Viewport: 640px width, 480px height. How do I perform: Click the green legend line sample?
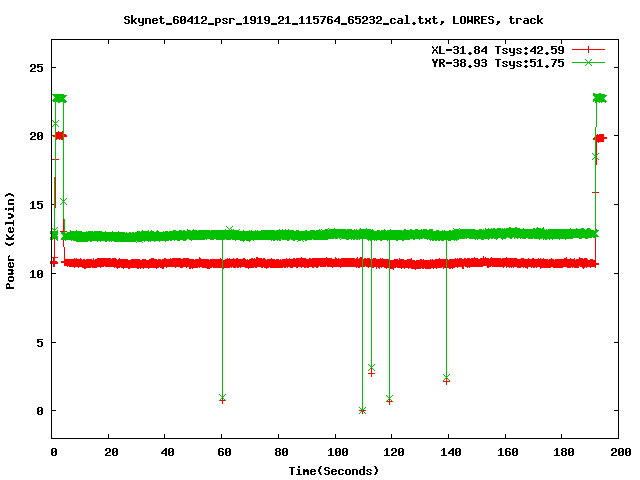[x=588, y=62]
